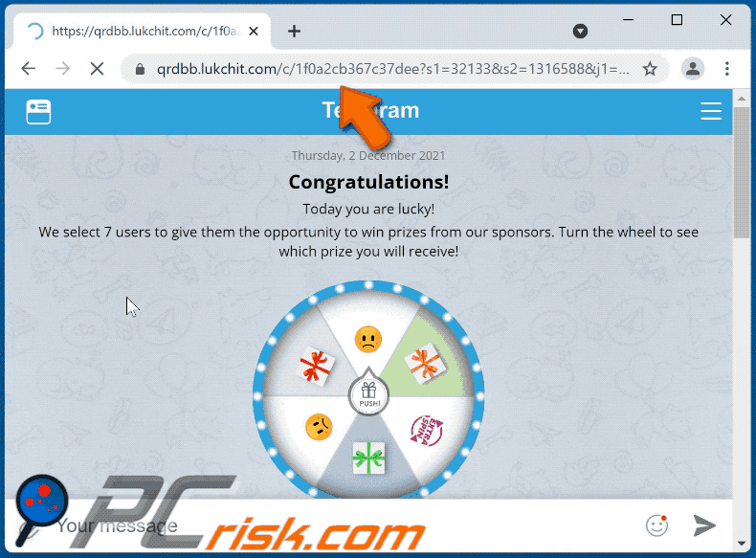Bookmark this page with the star icon

650,69
